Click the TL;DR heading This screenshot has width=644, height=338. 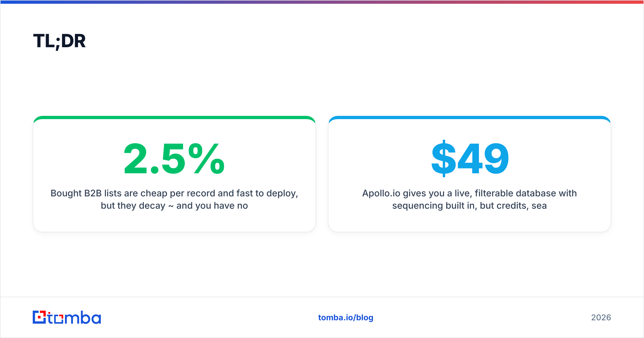(x=59, y=41)
